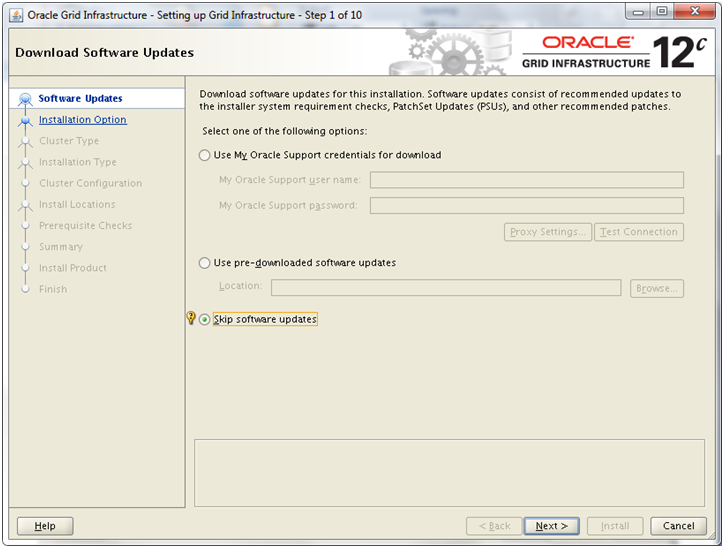Image resolution: width=724 pixels, height=548 pixels.
Task: Click the yellow lightbulb hint icon
Action: [191, 318]
